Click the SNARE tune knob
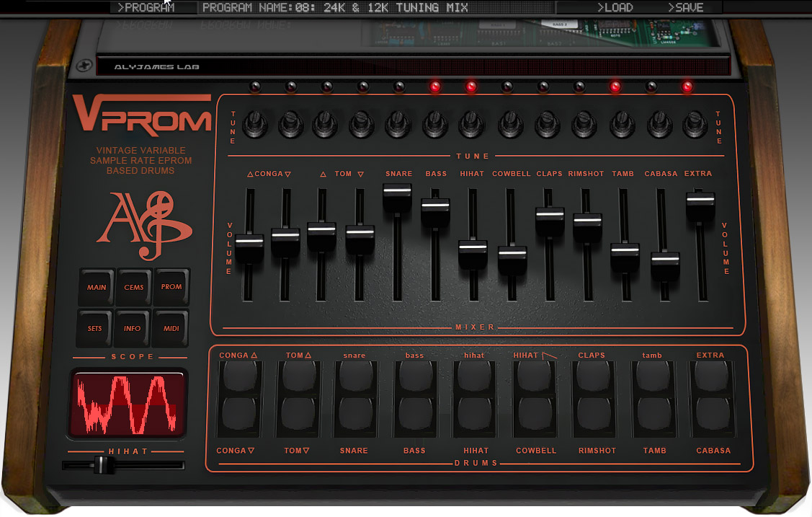This screenshot has height=517, width=812. click(398, 125)
